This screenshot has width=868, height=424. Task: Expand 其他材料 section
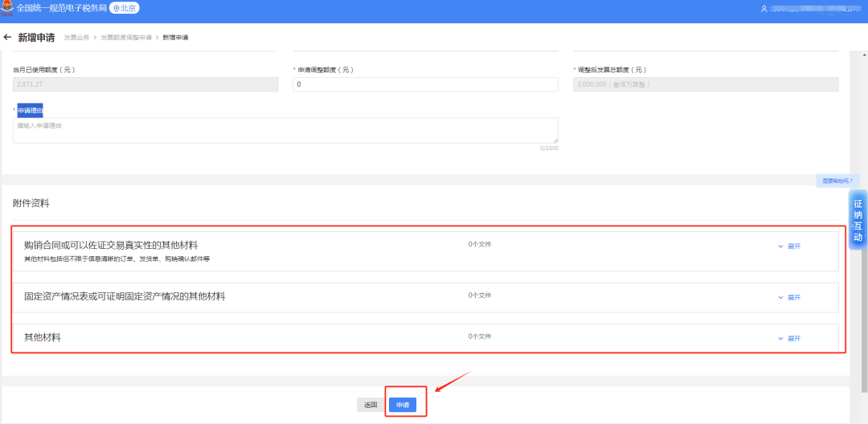pyautogui.click(x=789, y=338)
